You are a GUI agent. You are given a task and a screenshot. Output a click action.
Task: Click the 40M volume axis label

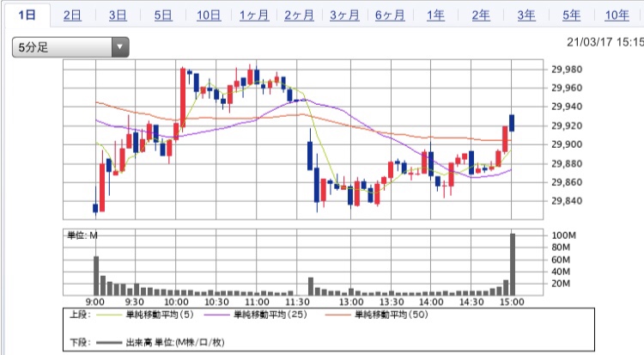(561, 272)
